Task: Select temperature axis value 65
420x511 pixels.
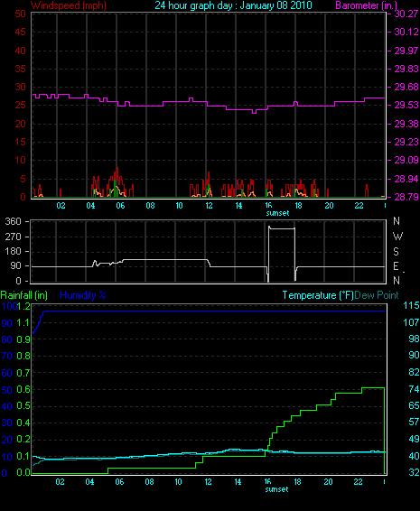Action: [x=414, y=405]
